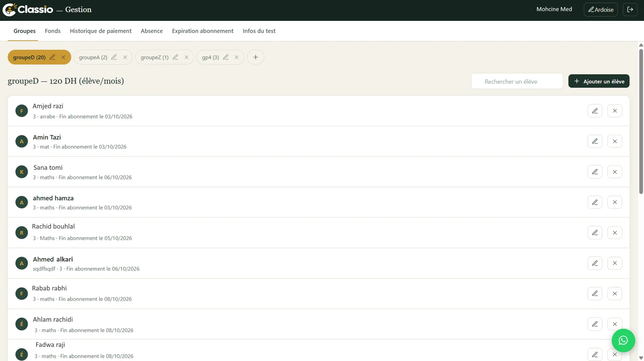Viewport: 644px width, 361px height.
Task: Edit student Amjed razi
Action: [595, 111]
